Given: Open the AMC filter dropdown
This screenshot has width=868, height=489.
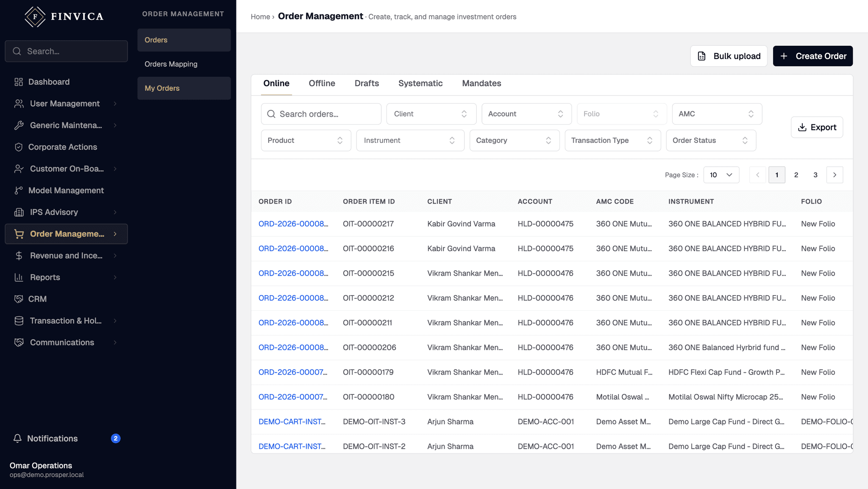Looking at the screenshot, I should coord(717,114).
